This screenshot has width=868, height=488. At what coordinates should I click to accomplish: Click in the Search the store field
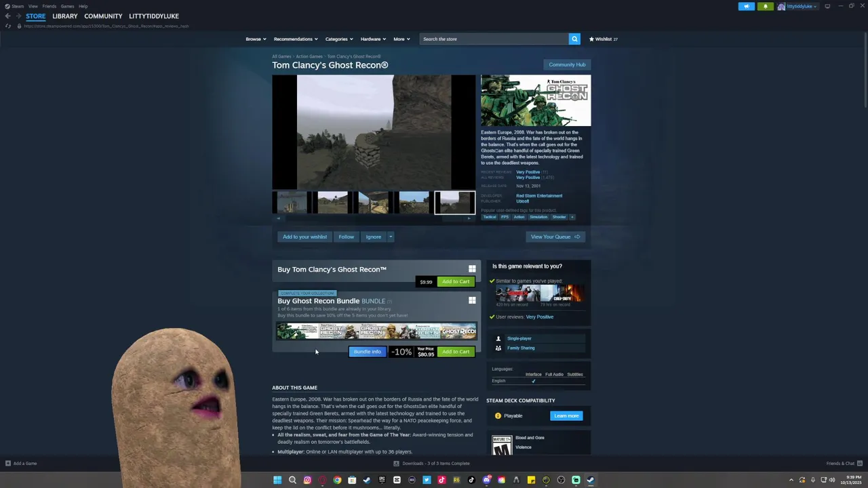(494, 39)
